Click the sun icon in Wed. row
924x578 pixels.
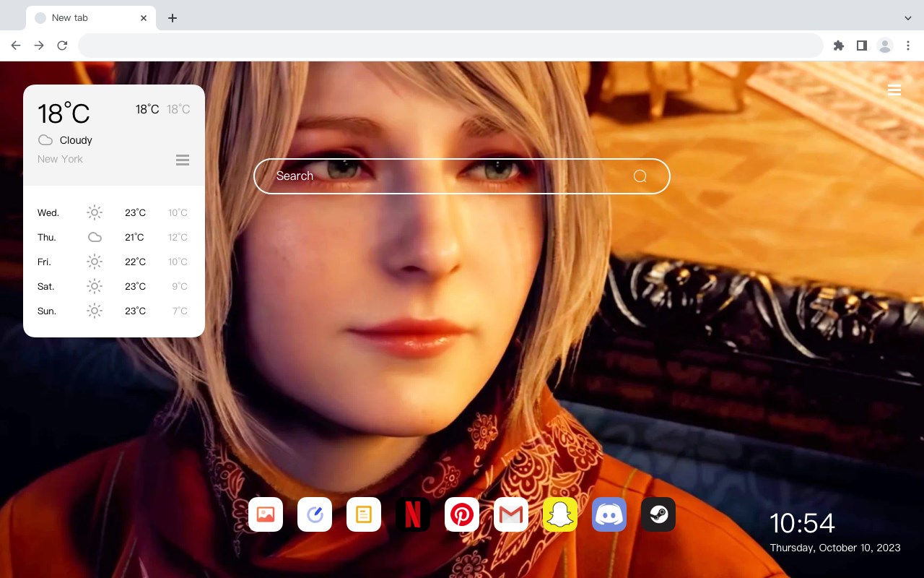tap(95, 212)
